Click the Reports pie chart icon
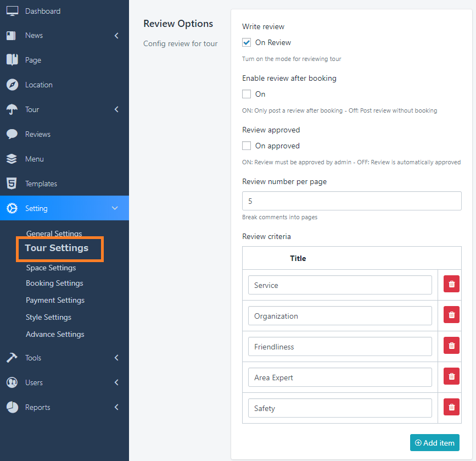476x461 pixels. (12, 407)
